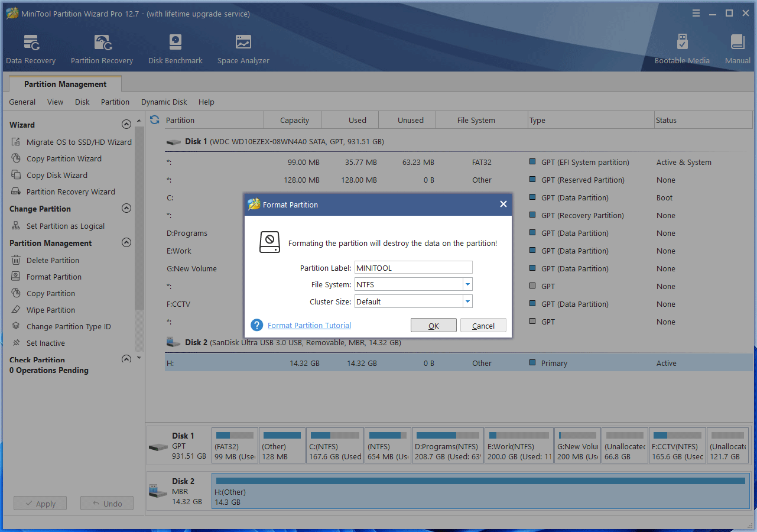The width and height of the screenshot is (757, 532).
Task: Click the Undo button
Action: [107, 504]
